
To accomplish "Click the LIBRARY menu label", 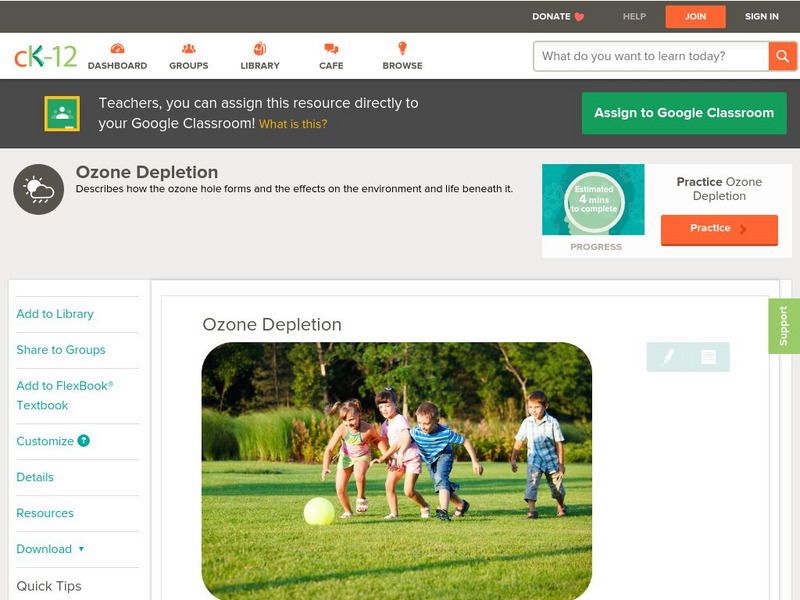I will (x=260, y=65).
